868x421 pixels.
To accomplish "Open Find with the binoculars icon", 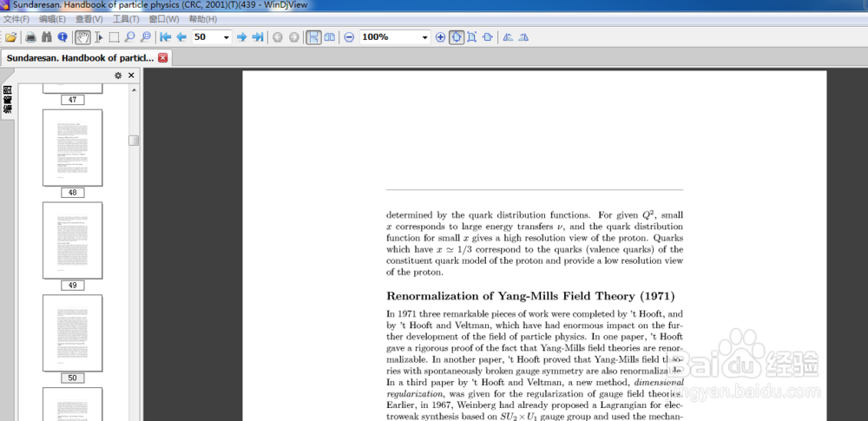I will coord(47,37).
